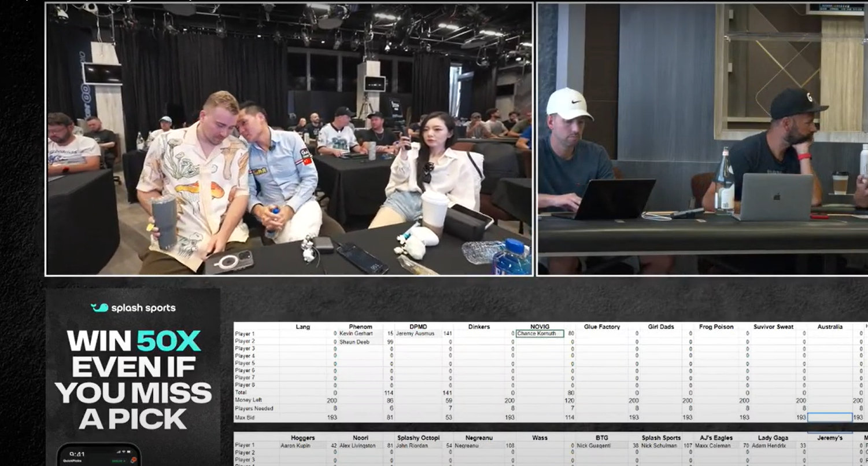This screenshot has height=466, width=868.
Task: Click the Max Bid row label
Action: coord(247,417)
